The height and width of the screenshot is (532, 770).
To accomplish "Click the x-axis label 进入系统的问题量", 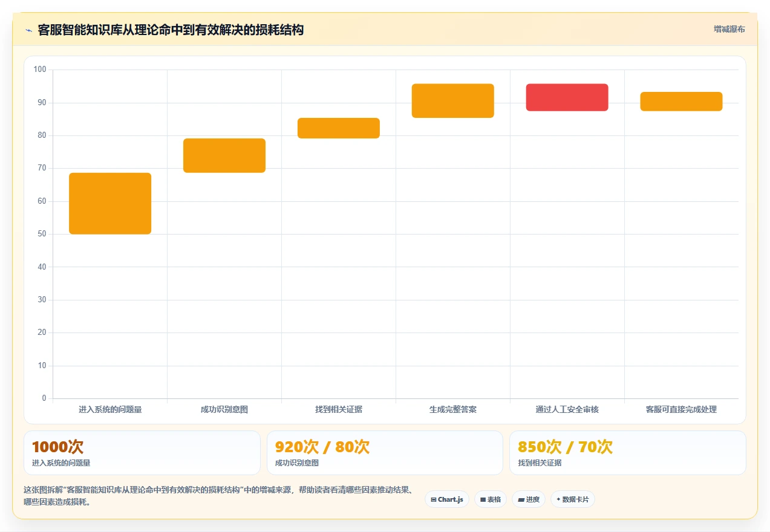I will pyautogui.click(x=110, y=409).
